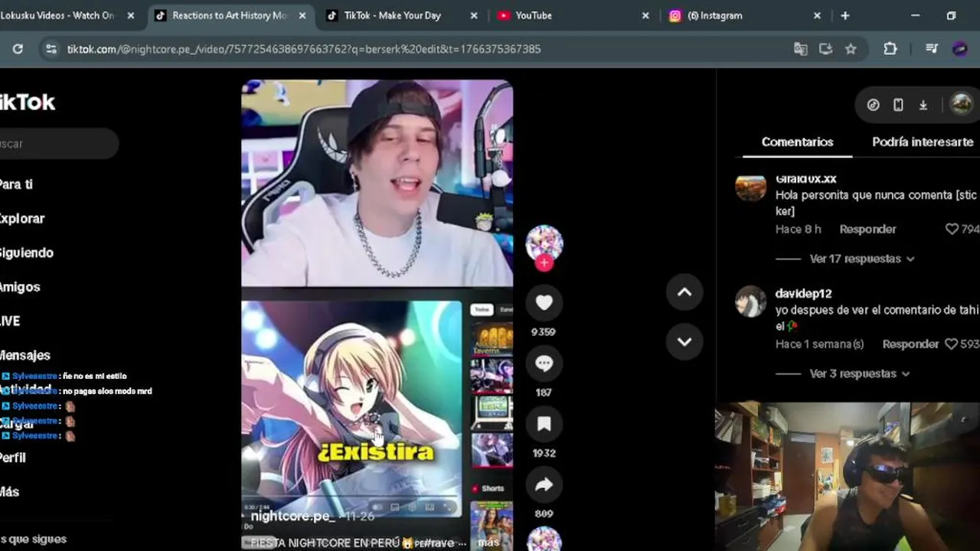Reload the page in Chrome
This screenshot has height=551, width=980.
click(18, 49)
